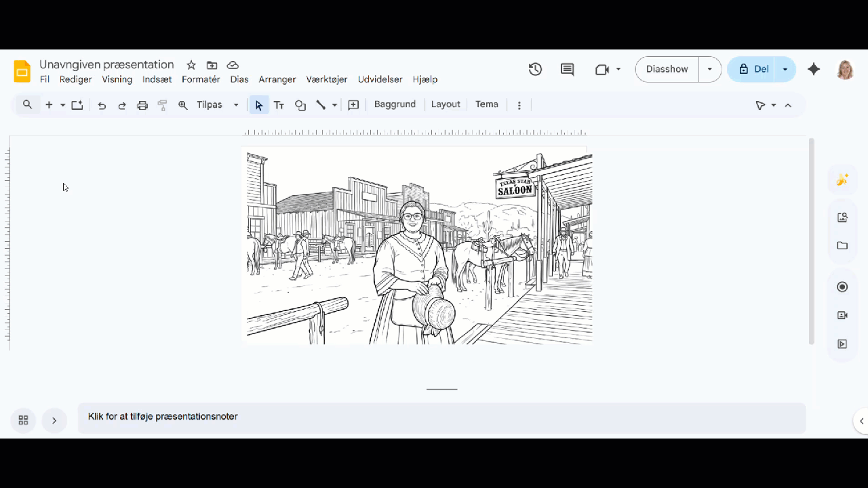The height and width of the screenshot is (488, 868).
Task: Open the Arranger menu
Action: (x=277, y=79)
